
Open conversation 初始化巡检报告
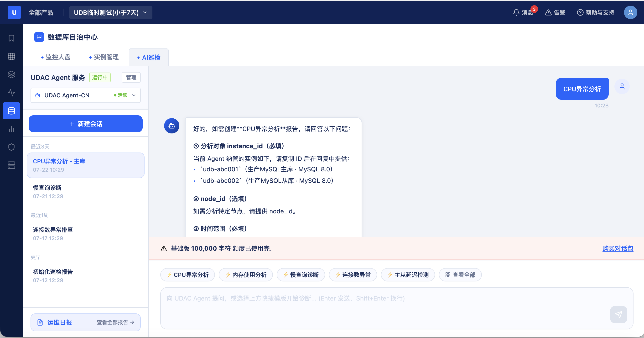click(x=86, y=276)
